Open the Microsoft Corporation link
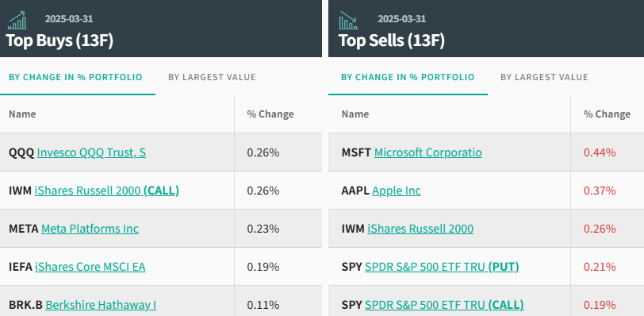644x316 pixels. point(428,152)
